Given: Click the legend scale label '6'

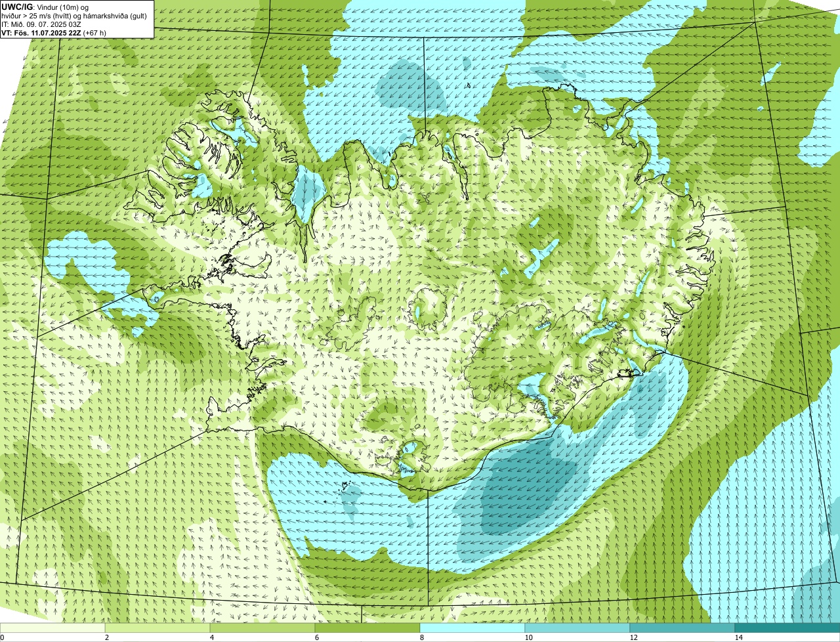Looking at the screenshot, I should 316,637.
